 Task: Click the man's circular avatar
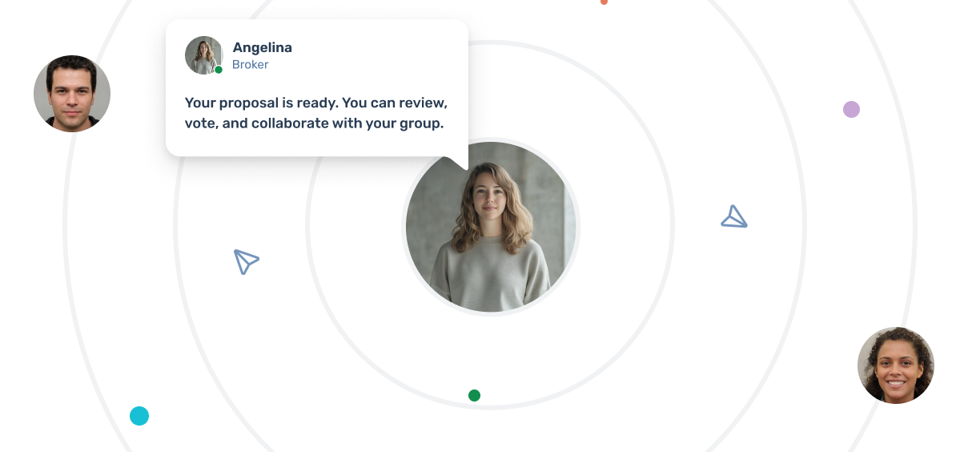(72, 94)
